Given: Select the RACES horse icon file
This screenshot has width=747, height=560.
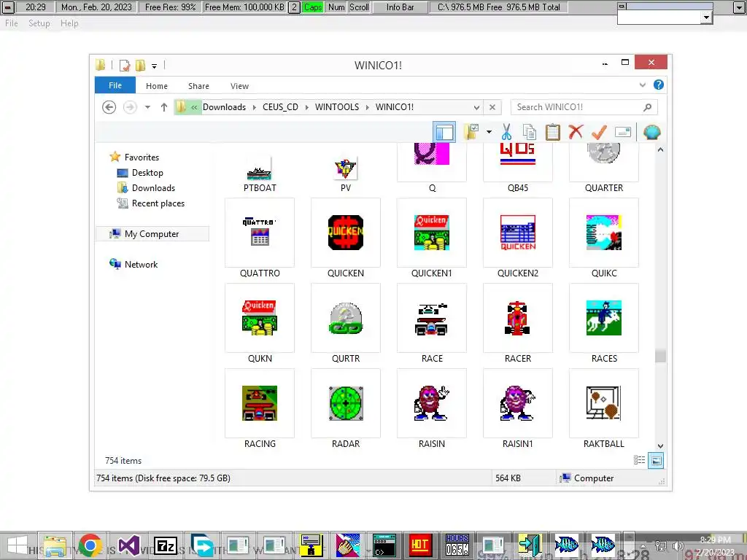Looking at the screenshot, I should pyautogui.click(x=604, y=323).
